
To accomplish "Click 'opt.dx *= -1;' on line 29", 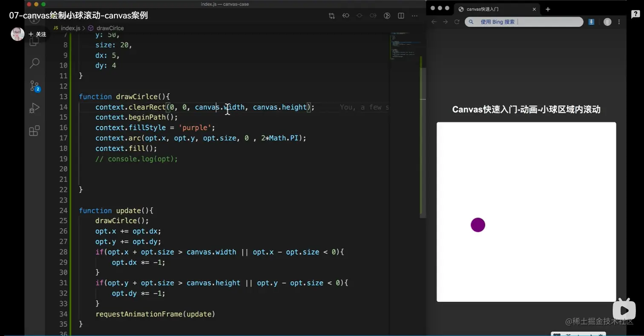I will [138, 262].
